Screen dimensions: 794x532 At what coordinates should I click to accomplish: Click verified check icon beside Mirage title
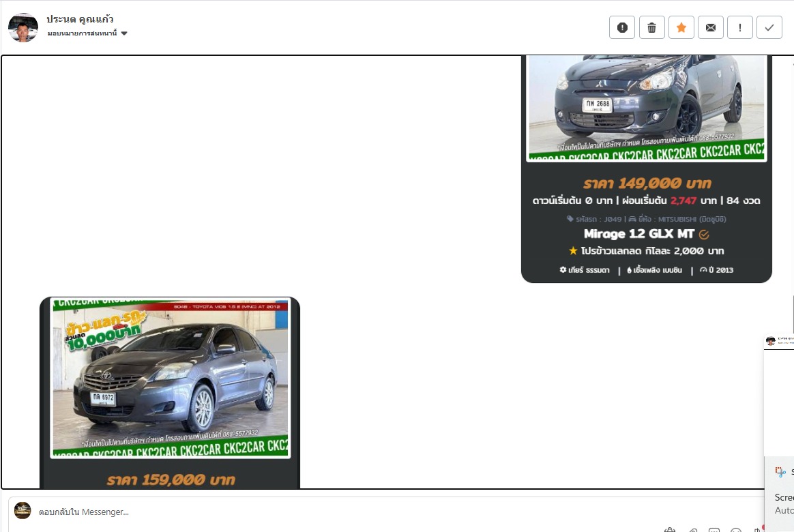(x=704, y=235)
